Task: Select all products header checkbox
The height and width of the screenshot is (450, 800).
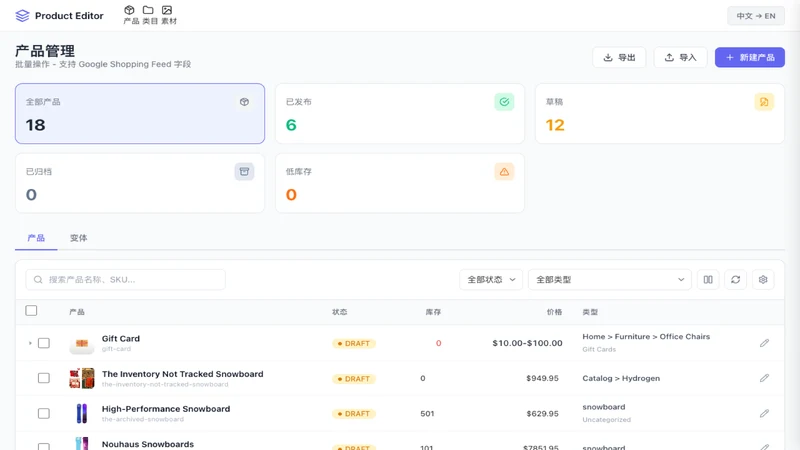Action: (31, 310)
